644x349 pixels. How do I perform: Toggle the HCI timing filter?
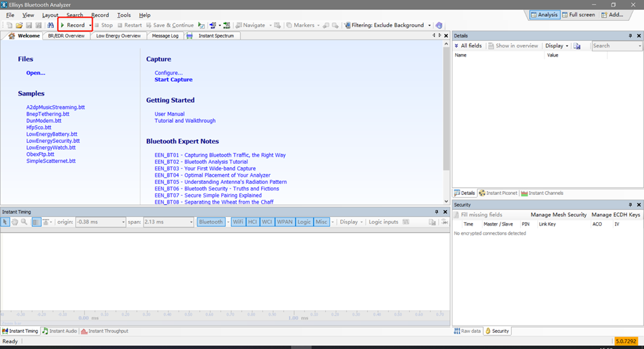point(252,222)
